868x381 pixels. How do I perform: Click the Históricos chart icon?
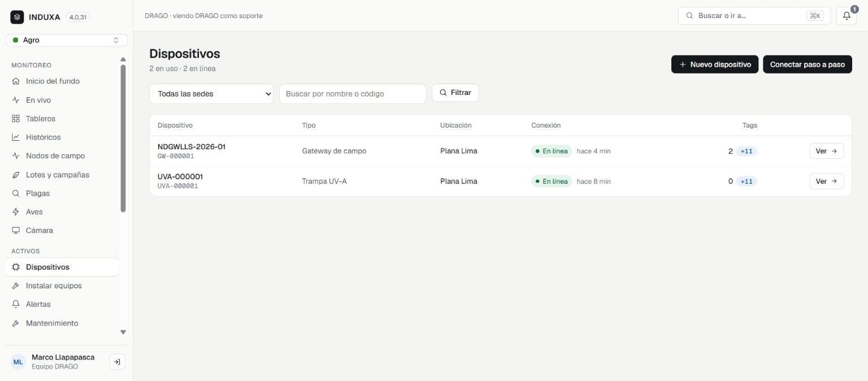tap(16, 137)
